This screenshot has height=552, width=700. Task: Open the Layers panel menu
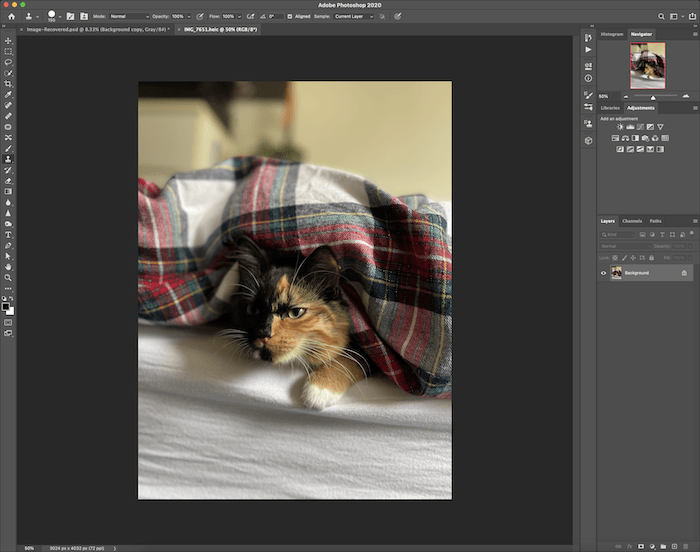695,221
